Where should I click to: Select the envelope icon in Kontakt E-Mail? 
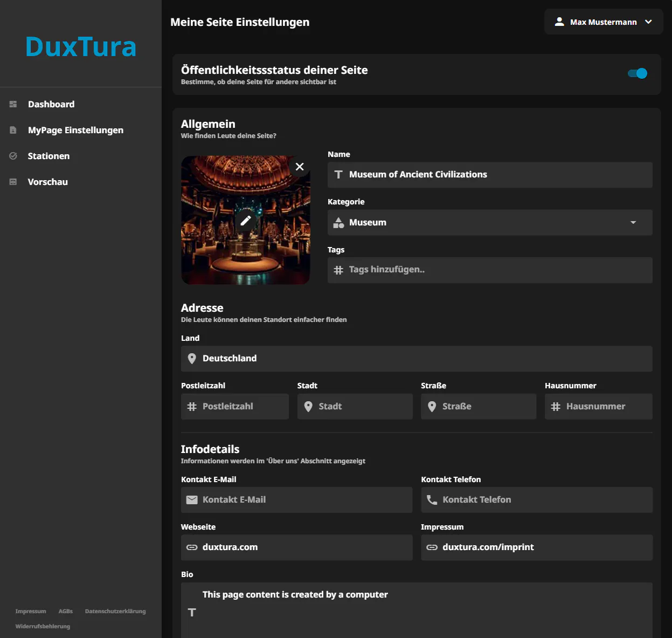[192, 499]
